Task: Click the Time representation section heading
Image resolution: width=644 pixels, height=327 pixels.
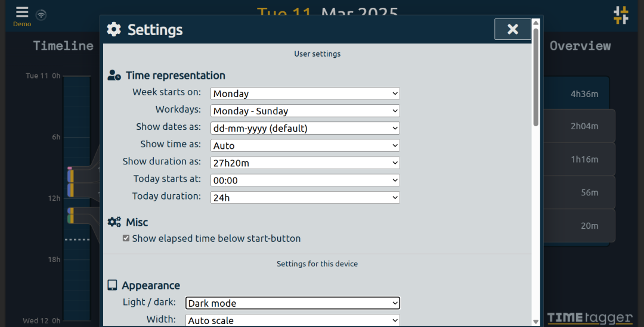Action: tap(175, 76)
